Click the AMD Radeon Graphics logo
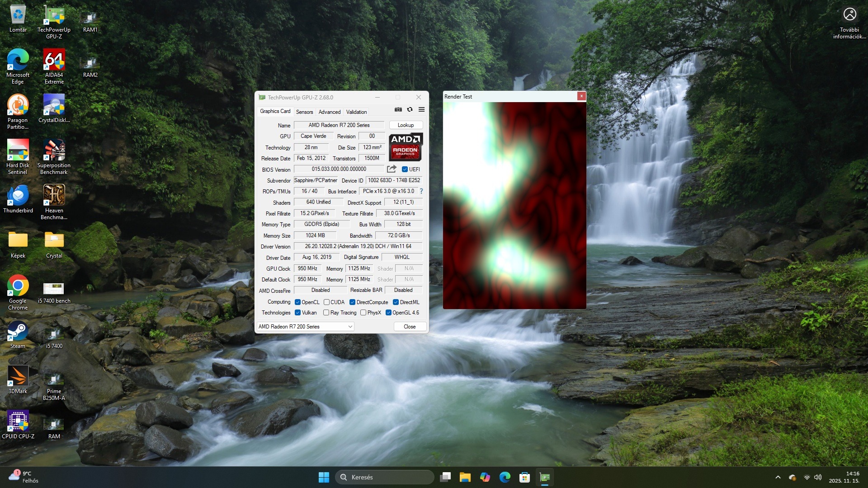 [406, 147]
